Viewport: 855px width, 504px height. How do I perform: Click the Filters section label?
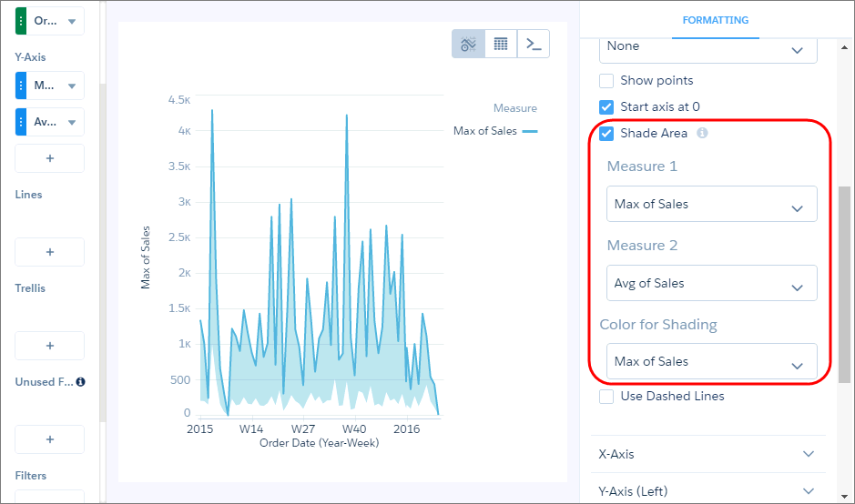[x=31, y=476]
